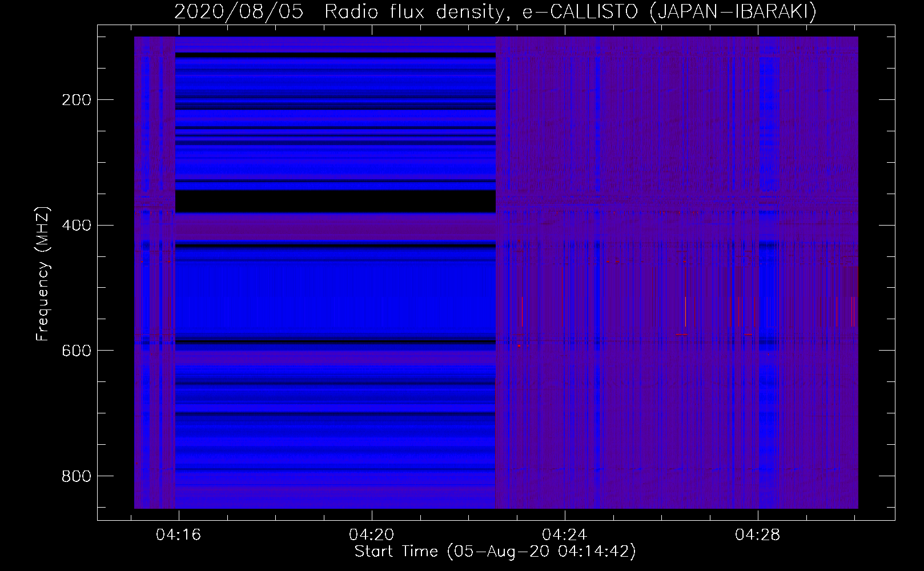The width and height of the screenshot is (924, 571).
Task: Click the 04:20 time tick label
Action: click(372, 535)
